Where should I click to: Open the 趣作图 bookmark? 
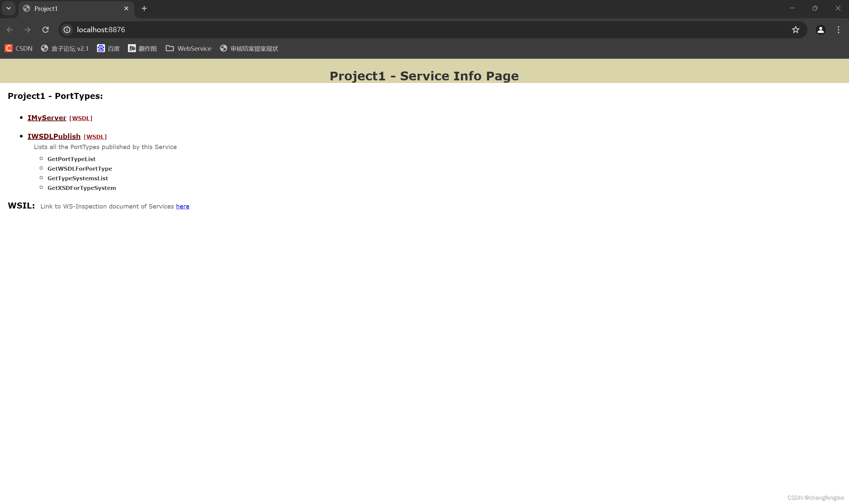pyautogui.click(x=143, y=48)
